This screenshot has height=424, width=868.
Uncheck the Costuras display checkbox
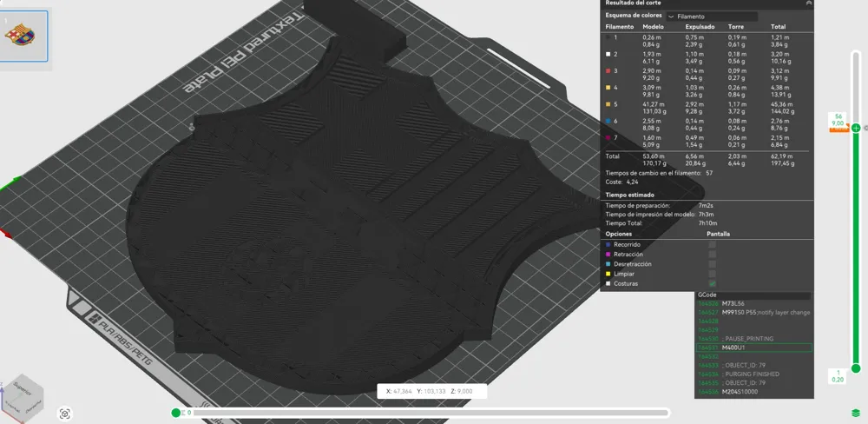[713, 283]
